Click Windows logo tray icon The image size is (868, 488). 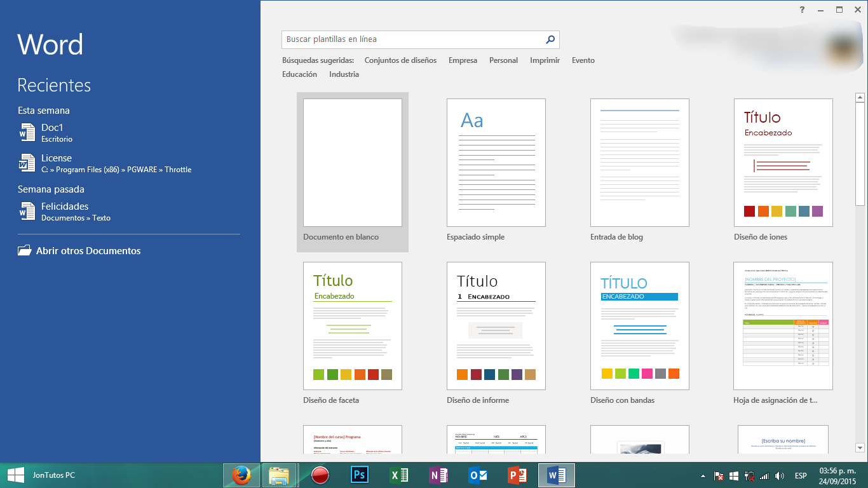click(734, 475)
